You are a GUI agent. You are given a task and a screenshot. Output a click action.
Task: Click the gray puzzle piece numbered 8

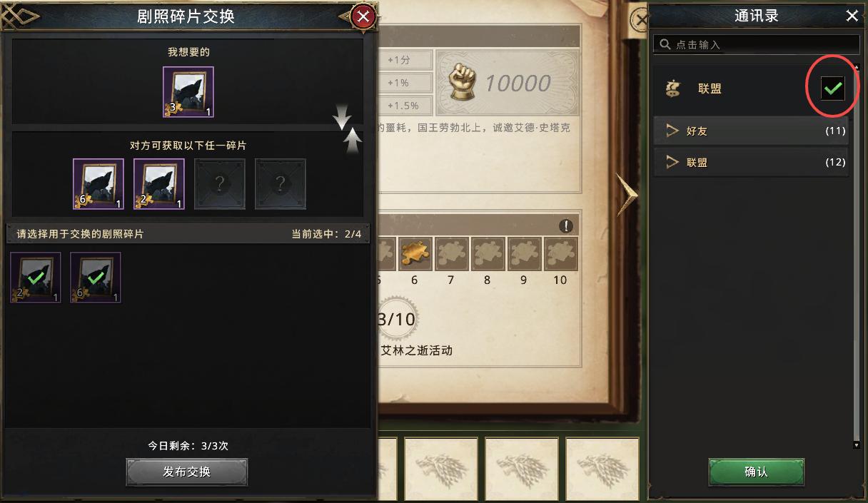[x=488, y=253]
